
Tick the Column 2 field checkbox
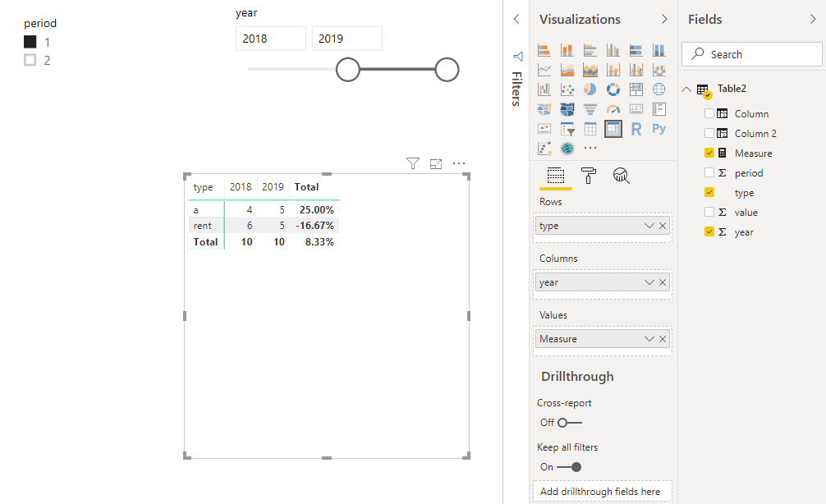(709, 133)
